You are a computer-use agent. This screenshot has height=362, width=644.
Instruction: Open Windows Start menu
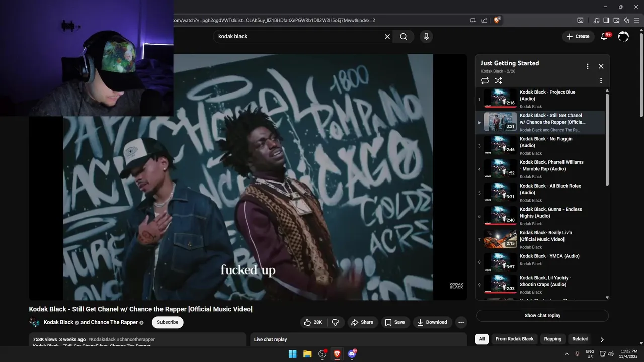point(292,354)
